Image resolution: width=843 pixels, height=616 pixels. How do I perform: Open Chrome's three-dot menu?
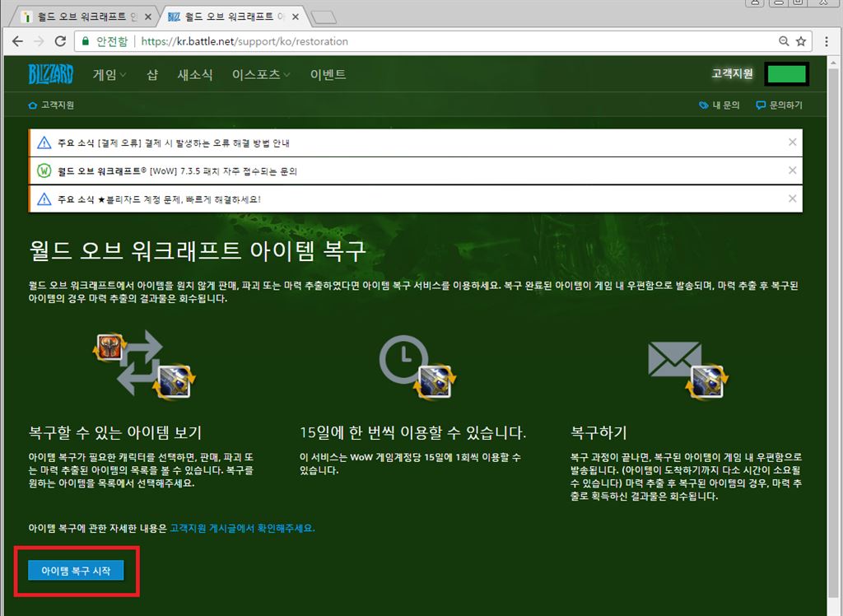tap(827, 41)
